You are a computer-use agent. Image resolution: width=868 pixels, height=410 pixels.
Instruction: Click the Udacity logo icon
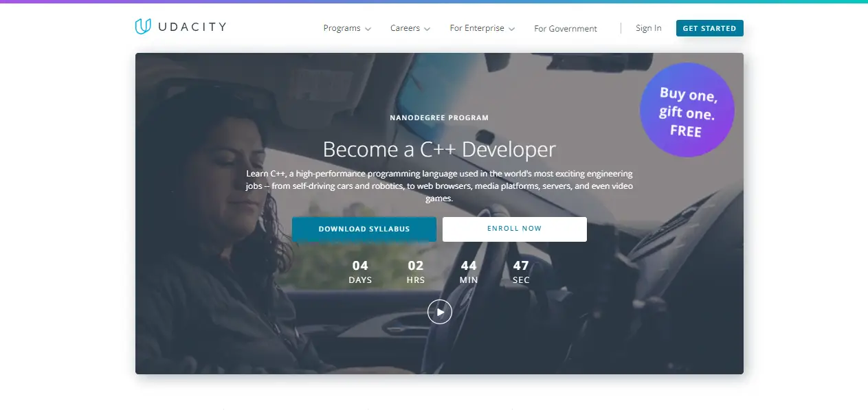point(143,27)
